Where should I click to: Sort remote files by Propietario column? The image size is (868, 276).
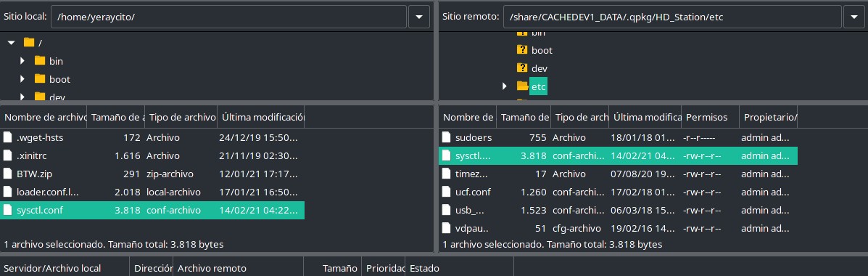[x=769, y=118]
